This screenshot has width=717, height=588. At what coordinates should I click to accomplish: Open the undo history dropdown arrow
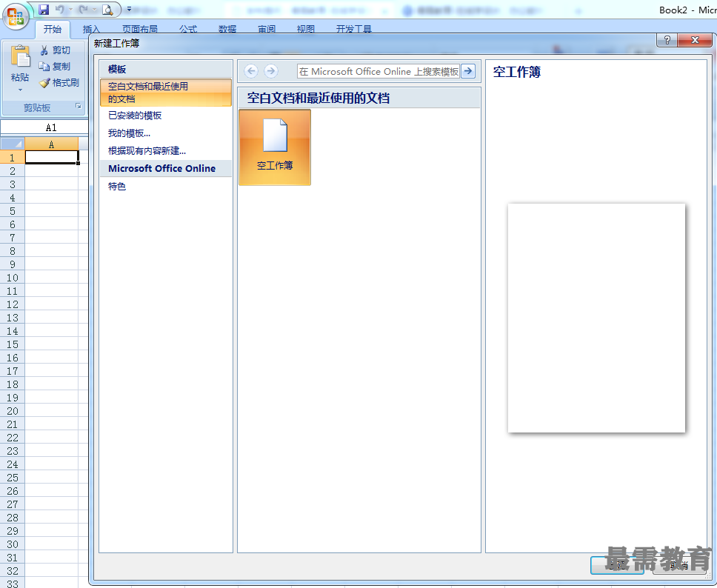pyautogui.click(x=70, y=9)
